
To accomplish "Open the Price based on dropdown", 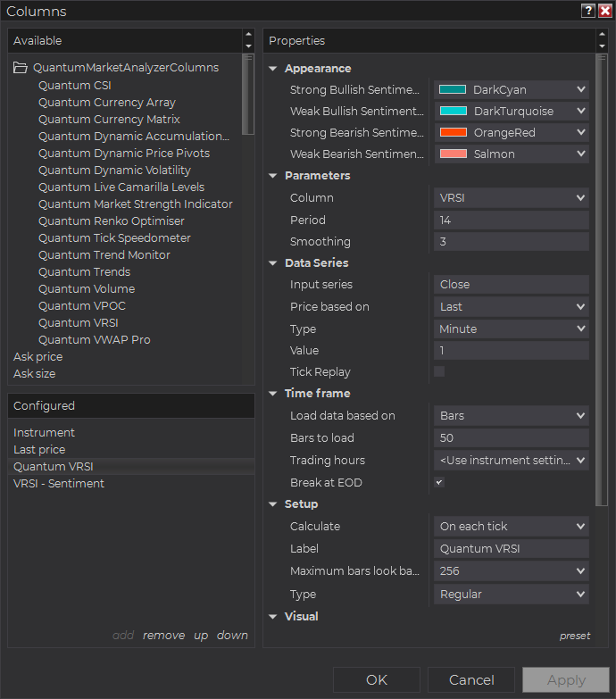I will coord(512,307).
